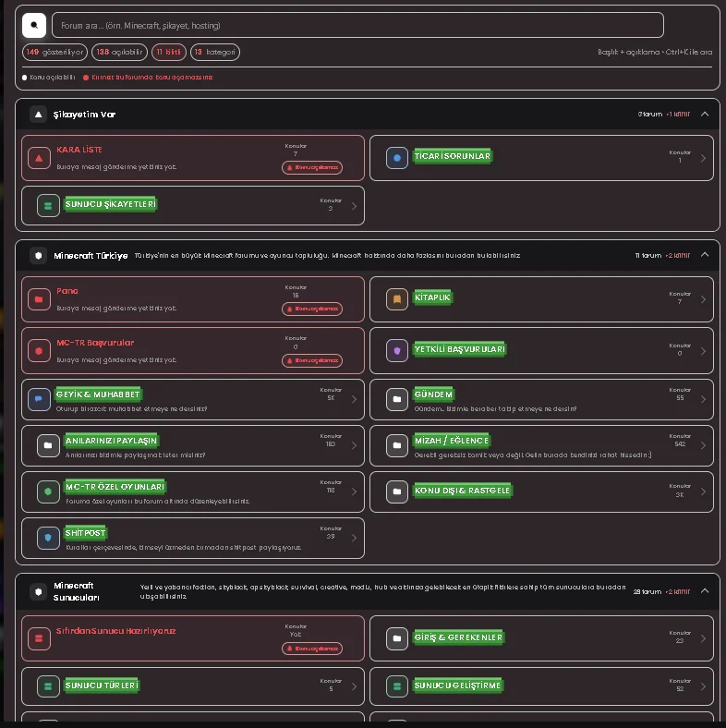Select the 138 açılabilir filter chip
Screen dimensions: 726x728
pos(119,52)
